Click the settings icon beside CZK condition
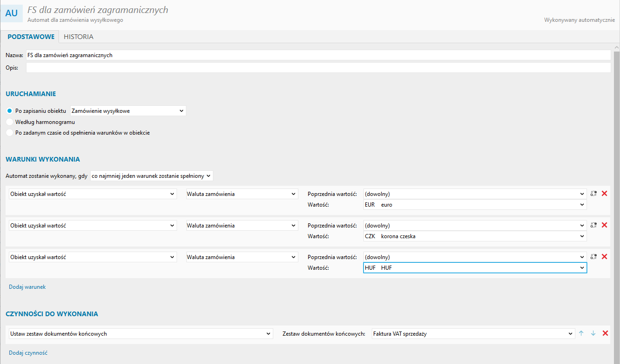This screenshot has width=620, height=364. click(594, 225)
